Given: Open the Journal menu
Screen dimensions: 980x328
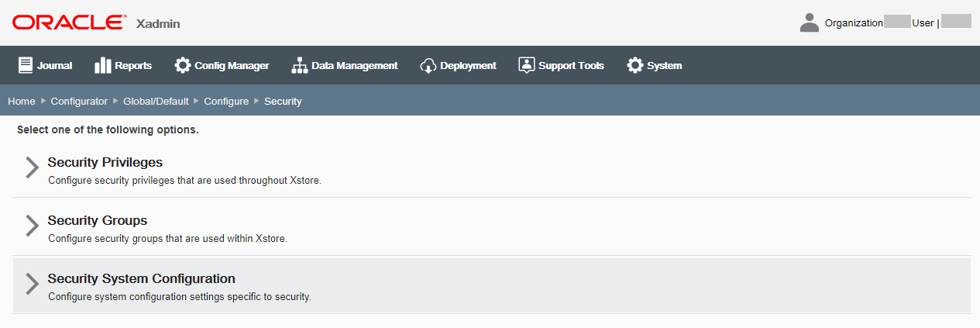Looking at the screenshot, I should 46,65.
